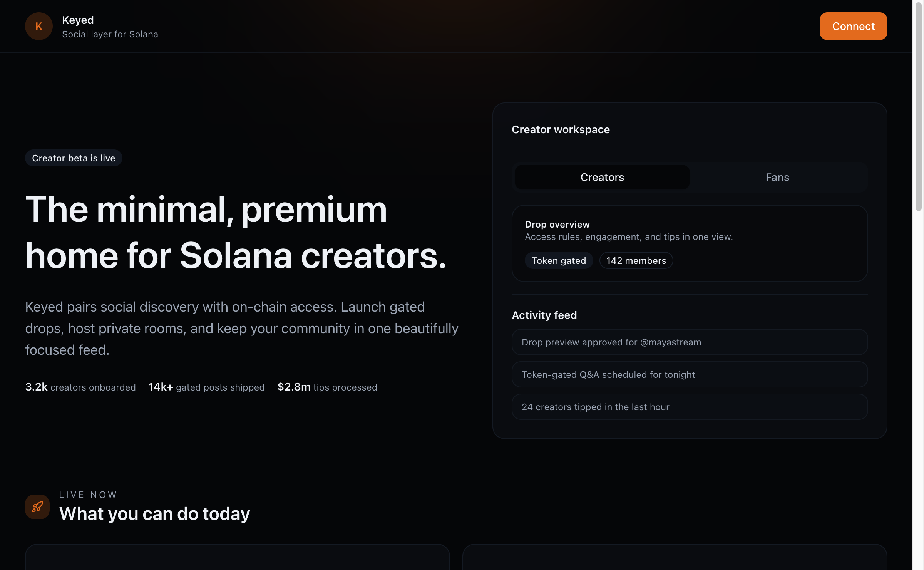Click the "Social layer for Solana" tagline
This screenshot has width=924, height=570.
[110, 34]
